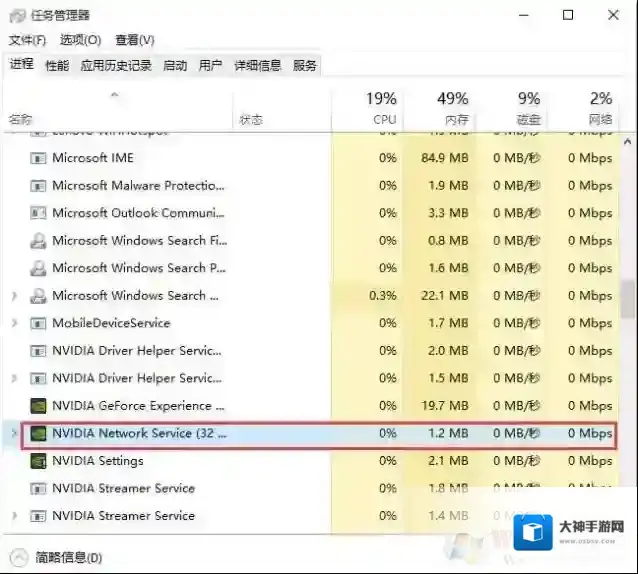Switch to the 进程 tab

coord(22,64)
